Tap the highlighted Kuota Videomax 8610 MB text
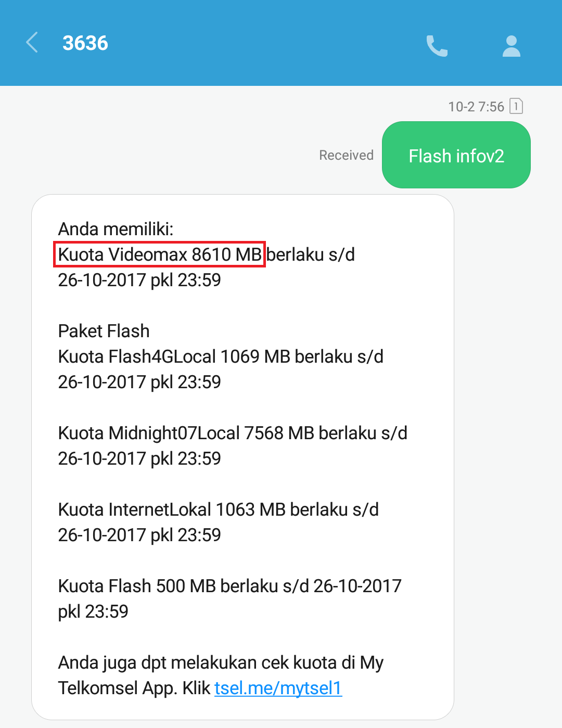The width and height of the screenshot is (562, 728). click(160, 254)
